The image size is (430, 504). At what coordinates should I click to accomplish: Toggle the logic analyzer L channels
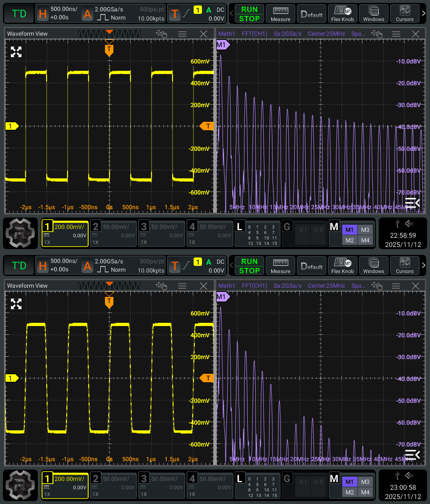click(x=240, y=226)
